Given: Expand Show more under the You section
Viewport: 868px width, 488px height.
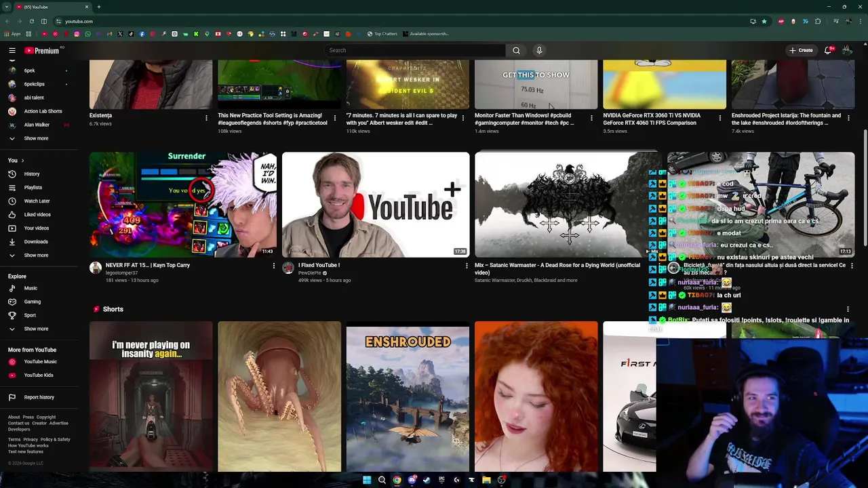Looking at the screenshot, I should pyautogui.click(x=36, y=256).
